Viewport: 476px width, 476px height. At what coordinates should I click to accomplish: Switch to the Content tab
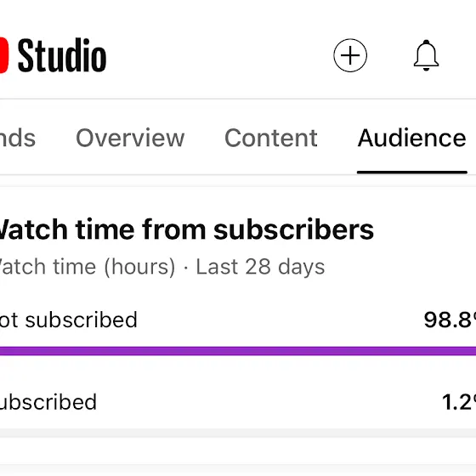pos(271,138)
